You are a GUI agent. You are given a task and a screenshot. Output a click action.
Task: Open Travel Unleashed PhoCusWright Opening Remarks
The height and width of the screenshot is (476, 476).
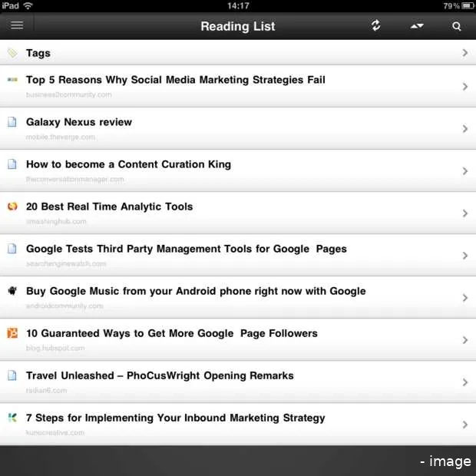pyautogui.click(x=160, y=375)
